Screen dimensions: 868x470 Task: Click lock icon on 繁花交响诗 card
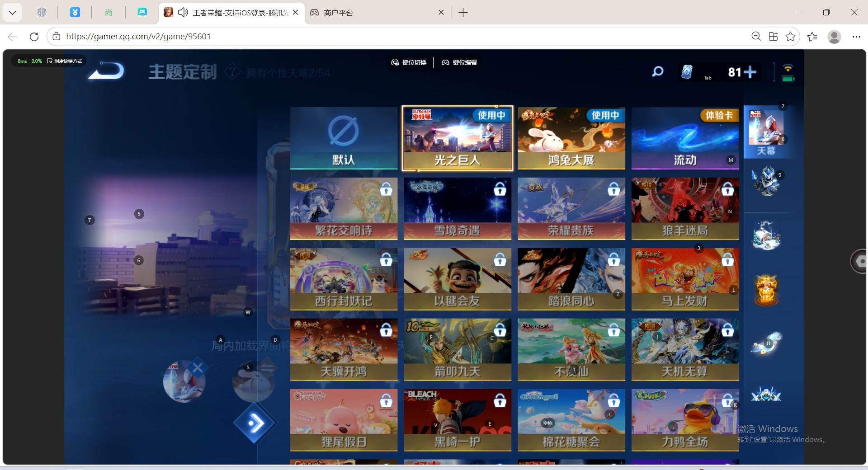[386, 189]
